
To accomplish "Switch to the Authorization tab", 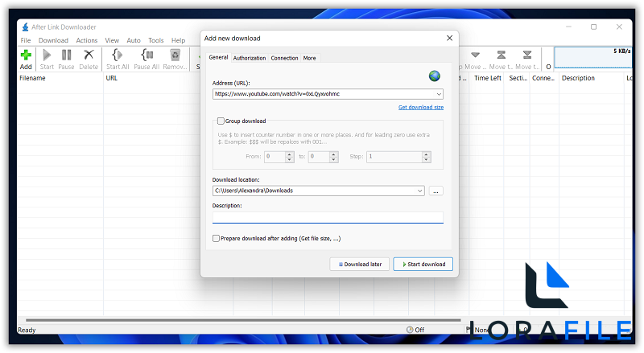I will coord(250,58).
